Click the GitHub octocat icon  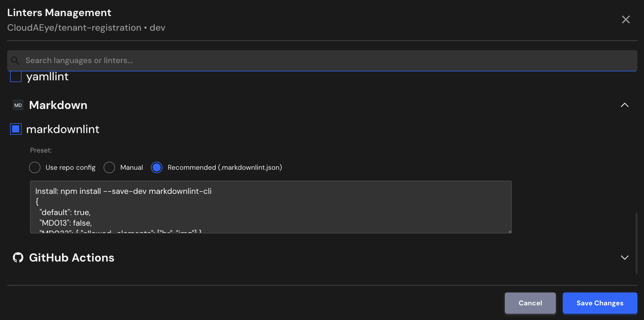(x=18, y=257)
